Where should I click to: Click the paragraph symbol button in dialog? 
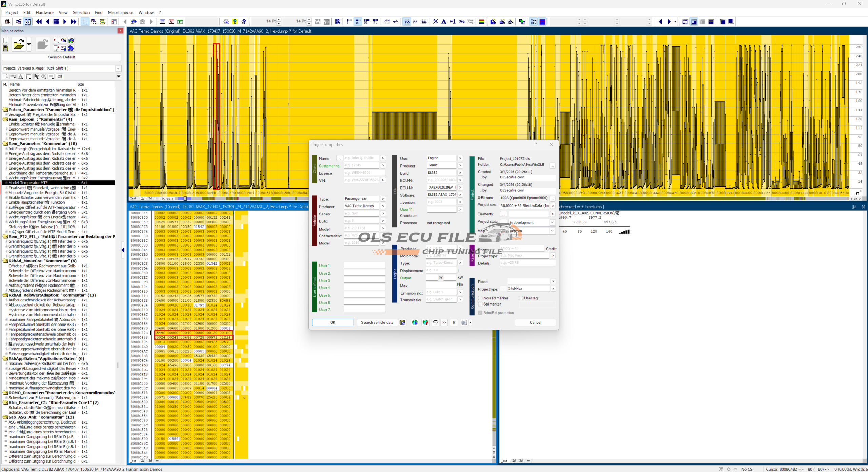pos(454,322)
